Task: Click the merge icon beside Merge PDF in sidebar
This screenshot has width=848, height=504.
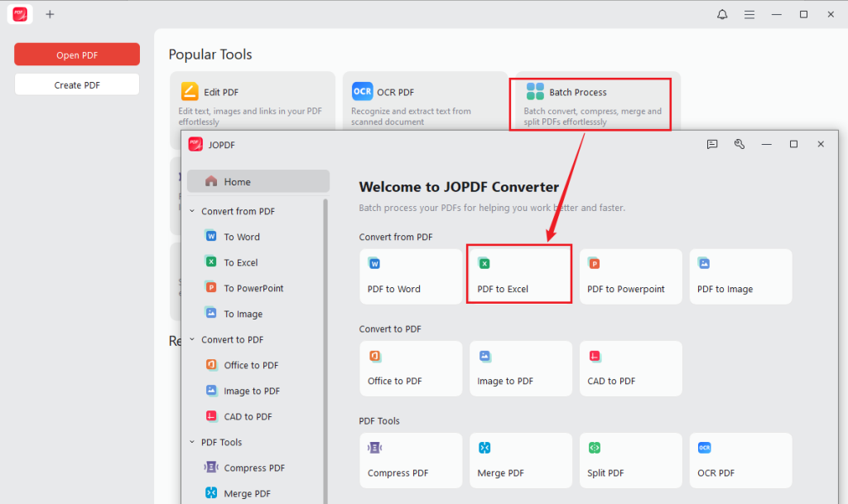Action: coord(211,492)
